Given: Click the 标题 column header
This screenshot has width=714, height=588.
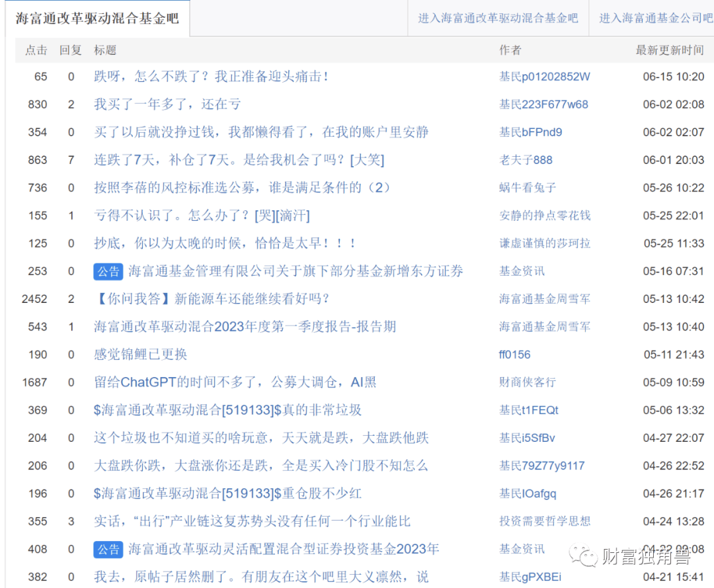Looking at the screenshot, I should click(105, 50).
